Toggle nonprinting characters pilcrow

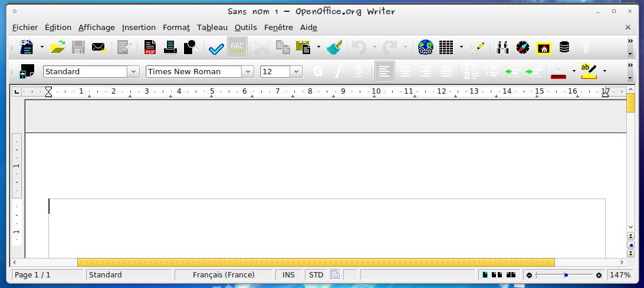585,47
